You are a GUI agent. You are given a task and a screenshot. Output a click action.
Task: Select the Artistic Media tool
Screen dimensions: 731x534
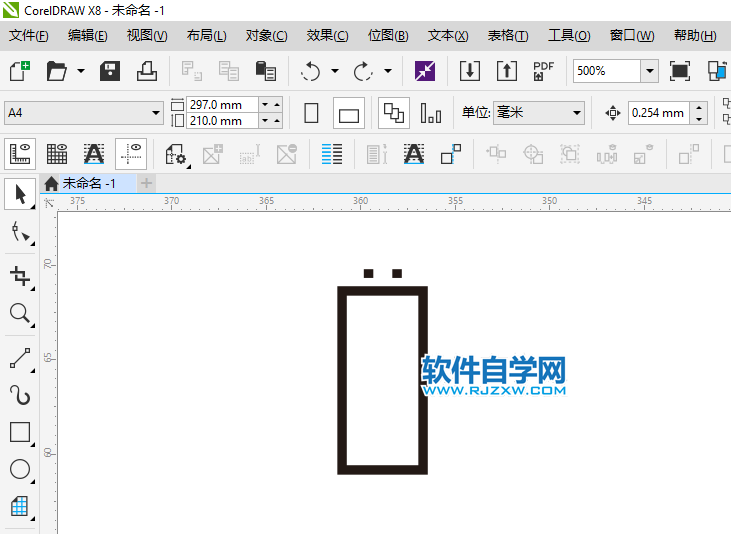tap(20, 395)
